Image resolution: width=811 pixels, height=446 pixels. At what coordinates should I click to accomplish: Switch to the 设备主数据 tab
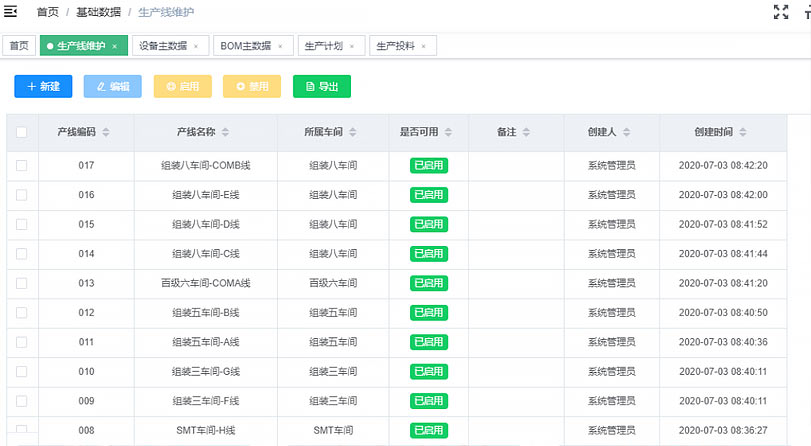tap(162, 46)
